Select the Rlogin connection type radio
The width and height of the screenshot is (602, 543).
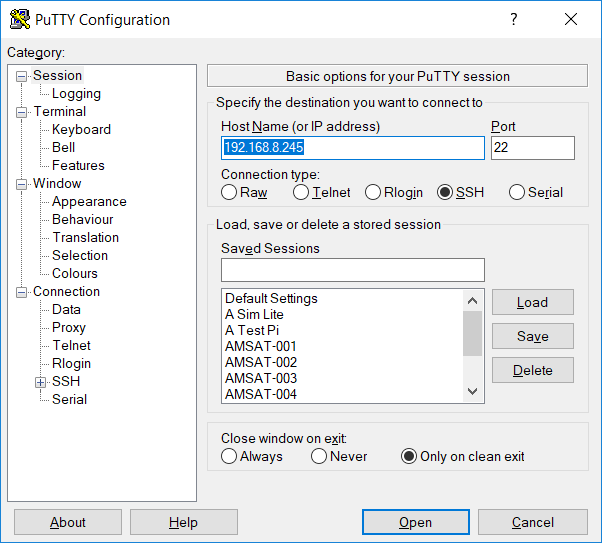pos(373,192)
